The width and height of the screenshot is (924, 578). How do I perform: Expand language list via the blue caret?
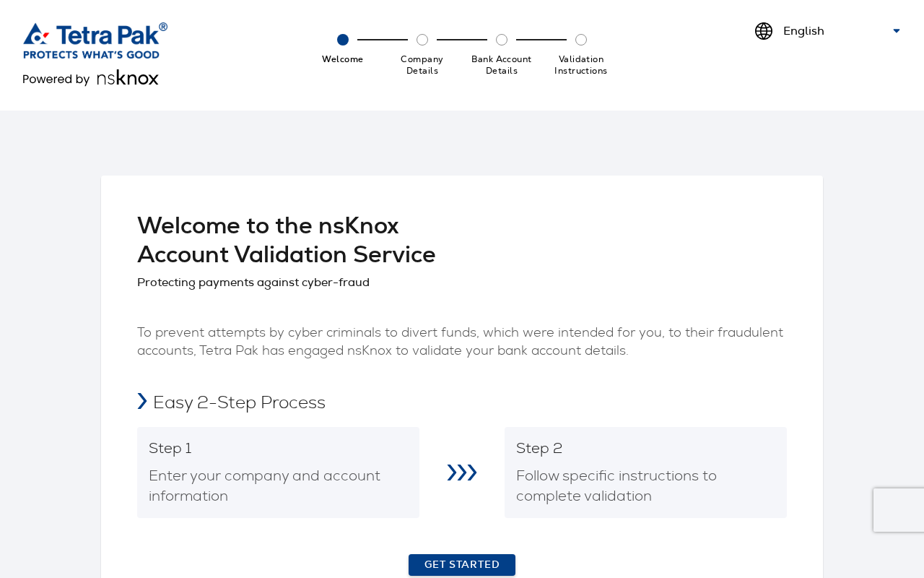897,31
